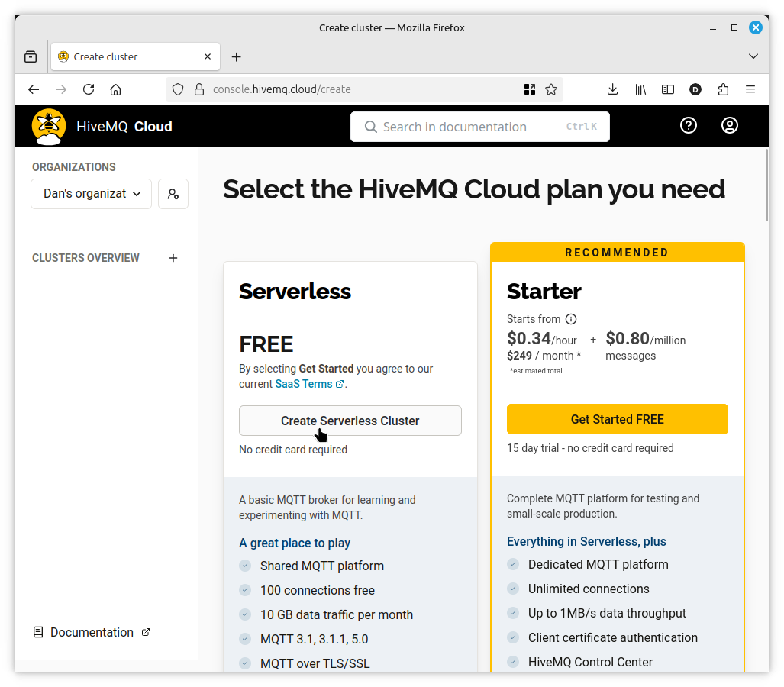
Task: Click Create Serverless Cluster button
Action: pos(350,421)
